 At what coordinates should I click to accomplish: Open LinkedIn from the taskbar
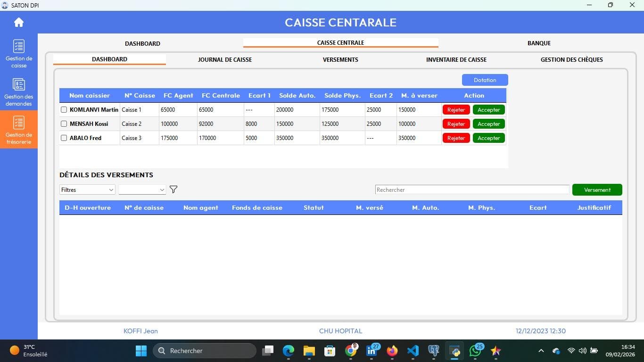(372, 351)
